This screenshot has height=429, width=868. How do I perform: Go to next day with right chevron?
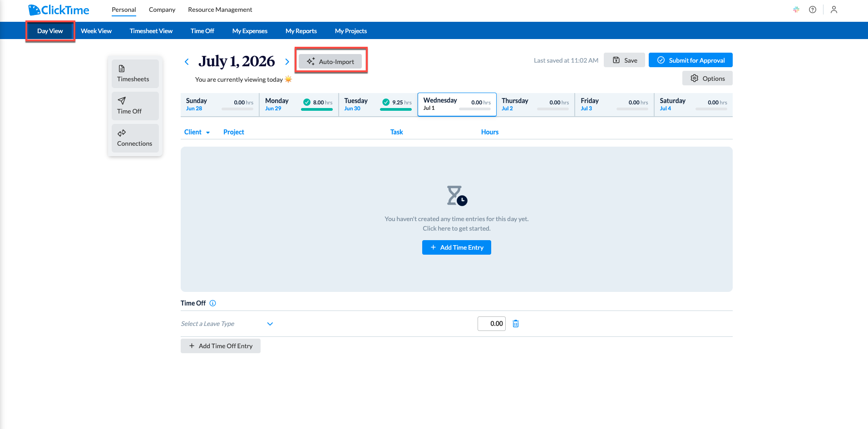[287, 62]
